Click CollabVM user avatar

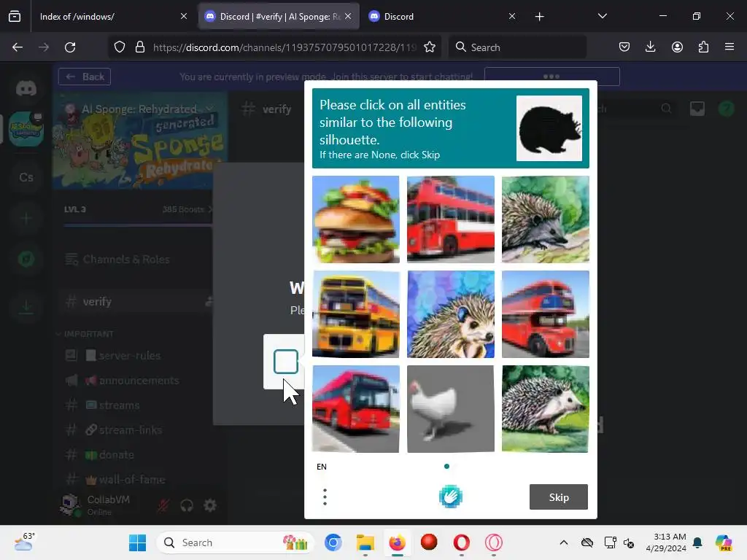click(70, 505)
